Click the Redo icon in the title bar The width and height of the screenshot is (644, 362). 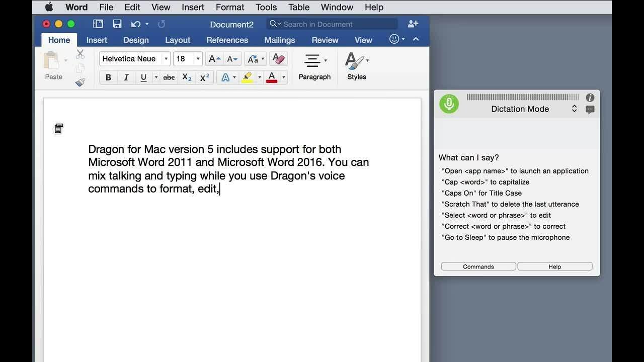pyautogui.click(x=162, y=24)
